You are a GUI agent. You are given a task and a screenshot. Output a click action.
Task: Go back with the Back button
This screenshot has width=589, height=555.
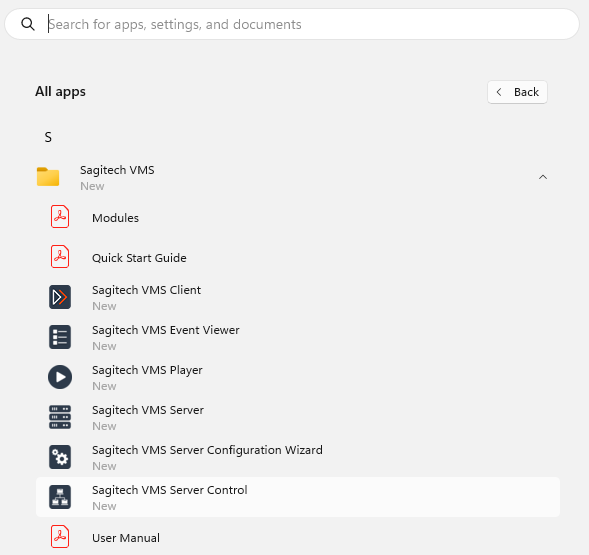517,92
